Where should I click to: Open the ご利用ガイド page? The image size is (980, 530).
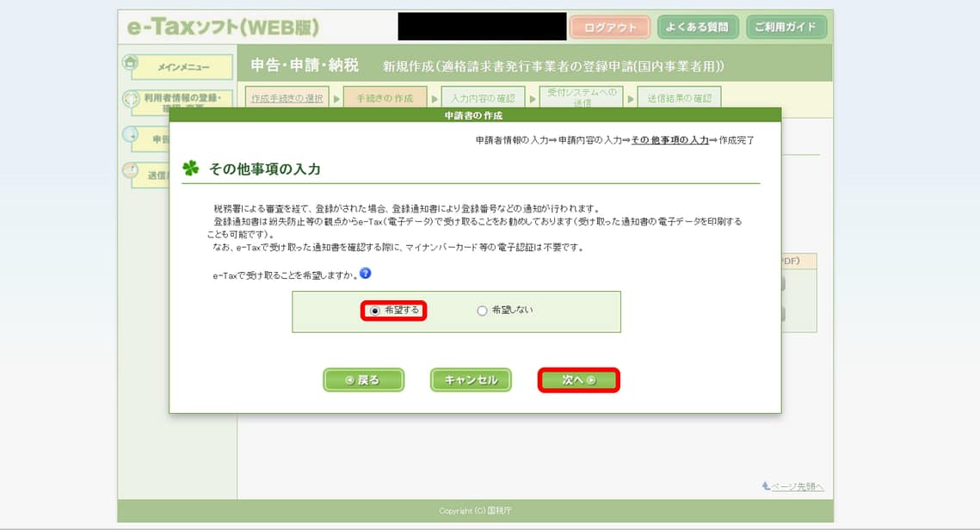(x=786, y=28)
